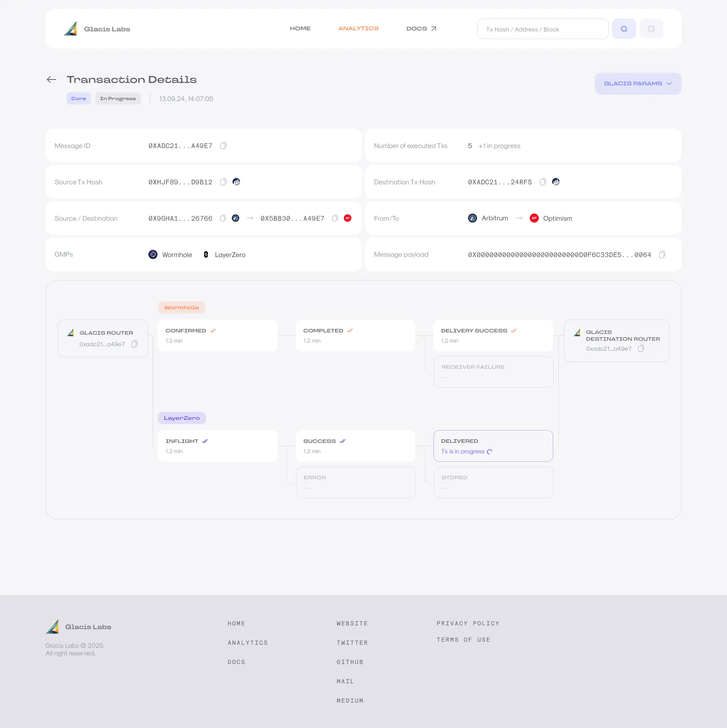Copy the Message ID value
Screen dimensions: 727x728
[x=223, y=146]
